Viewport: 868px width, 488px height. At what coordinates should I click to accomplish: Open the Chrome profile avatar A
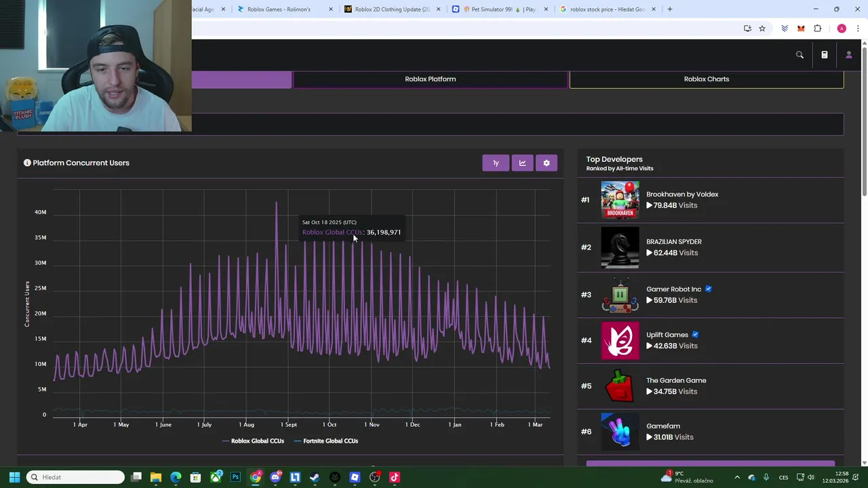(842, 28)
